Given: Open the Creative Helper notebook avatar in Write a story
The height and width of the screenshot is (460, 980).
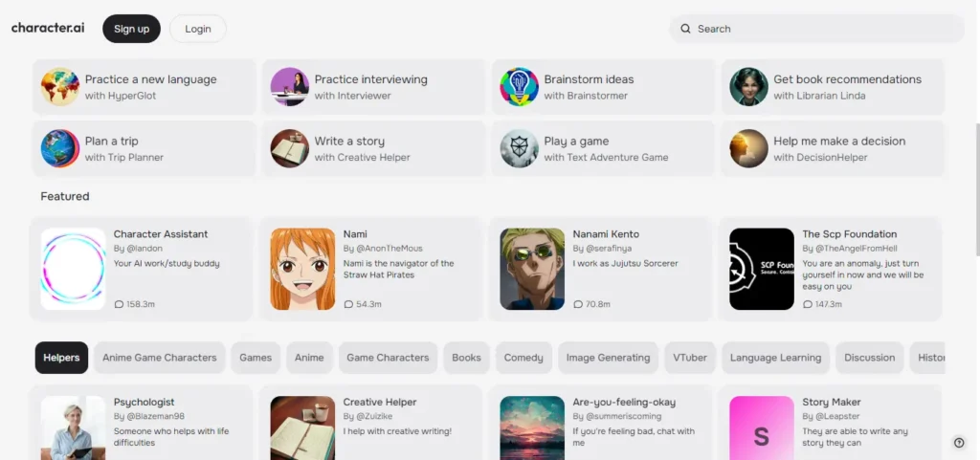Looking at the screenshot, I should pyautogui.click(x=289, y=148).
